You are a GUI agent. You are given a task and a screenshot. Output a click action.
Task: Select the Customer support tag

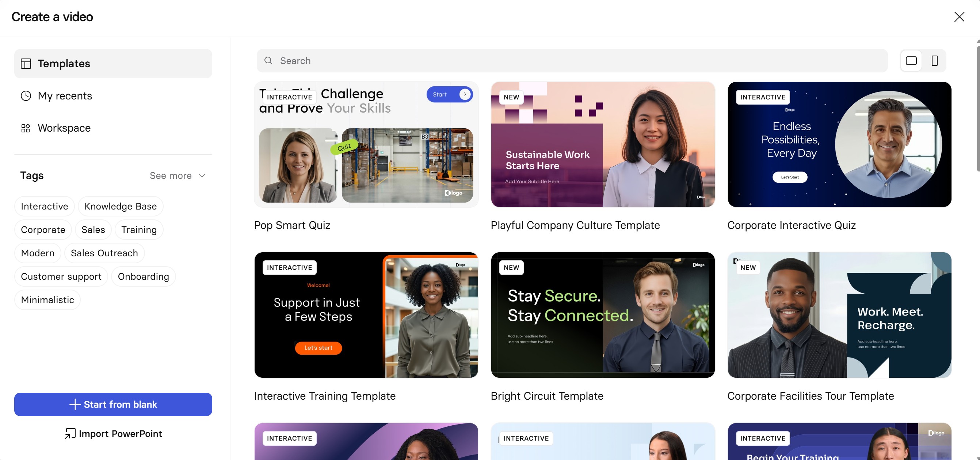click(x=61, y=276)
